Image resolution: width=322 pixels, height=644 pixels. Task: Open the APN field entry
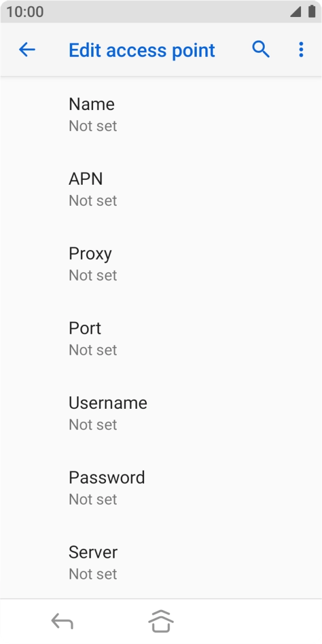point(161,189)
